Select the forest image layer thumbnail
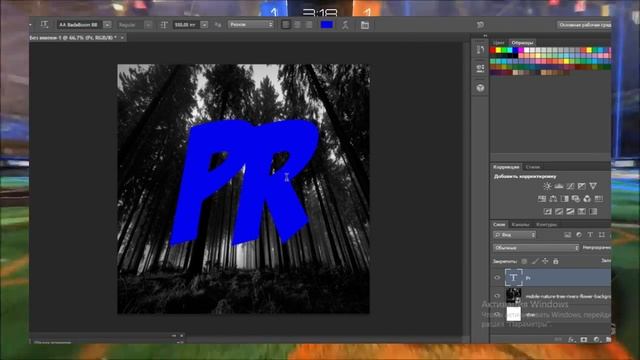This screenshot has width=640, height=360. click(513, 296)
